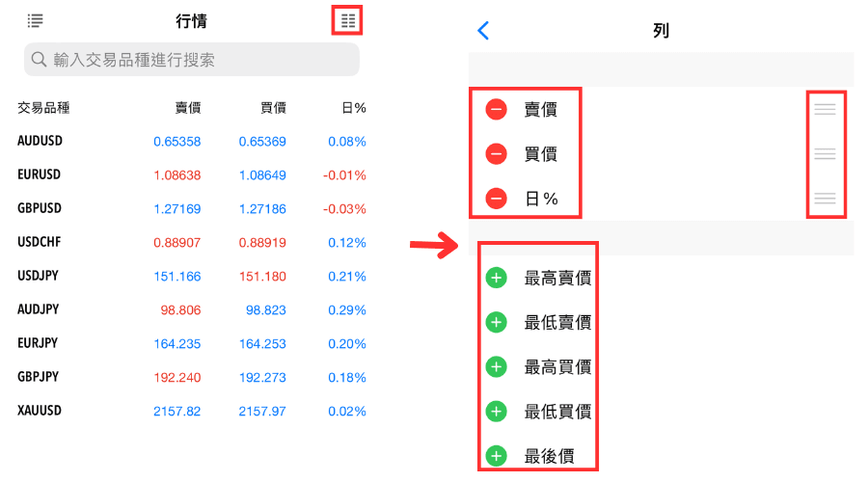This screenshot has width=868, height=482.
Task: Open the USDCHF symbol row
Action: coord(192,242)
